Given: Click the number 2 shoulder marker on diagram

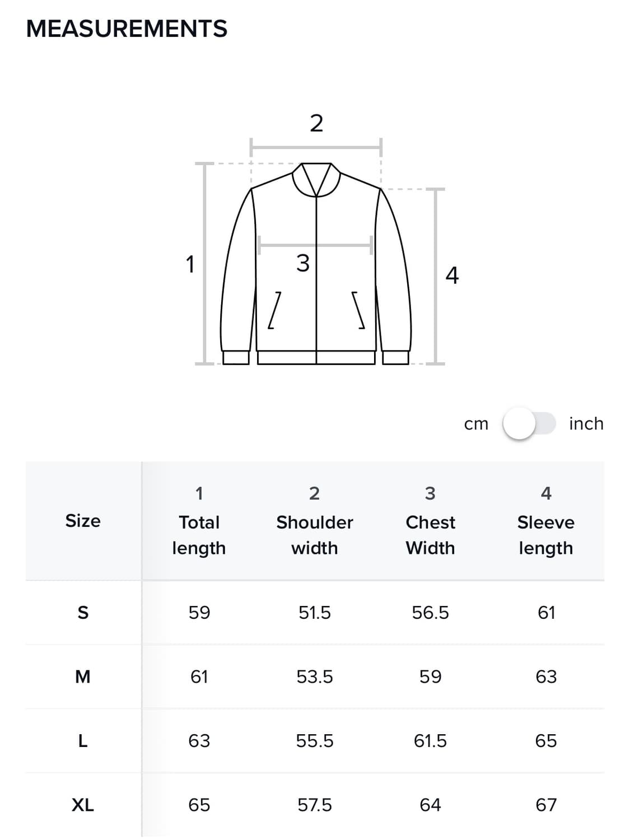Looking at the screenshot, I should click(x=316, y=123).
